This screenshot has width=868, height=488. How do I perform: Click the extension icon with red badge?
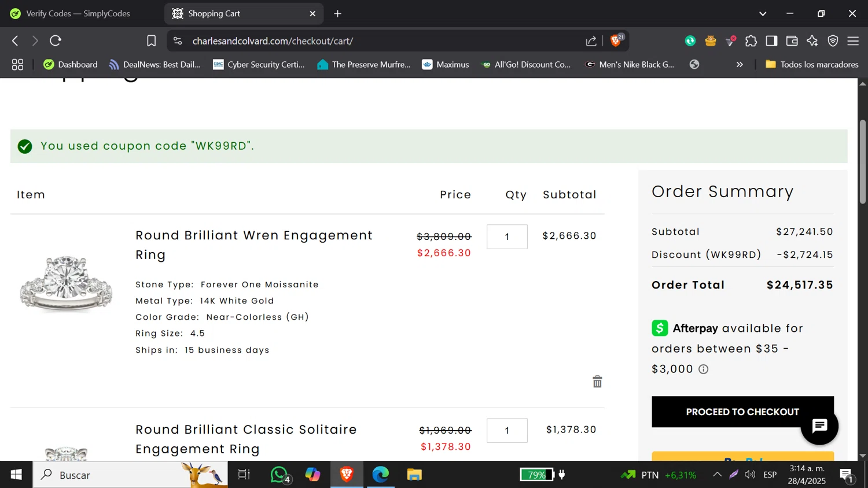tap(731, 41)
